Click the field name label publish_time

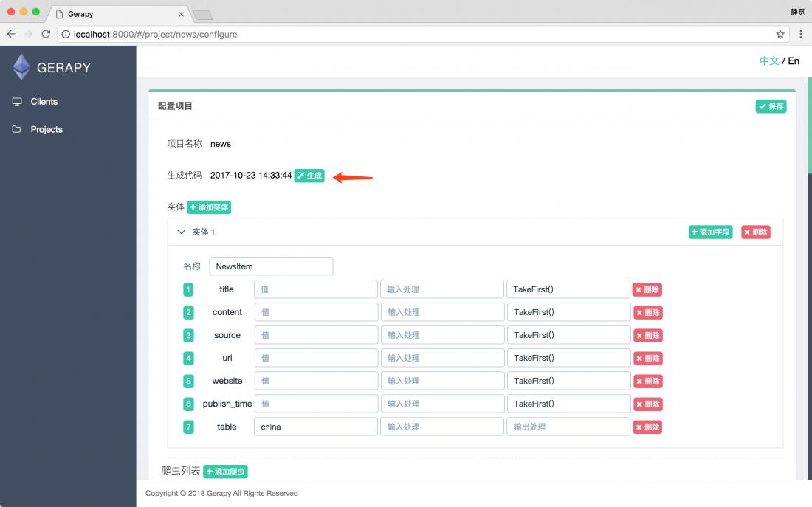(x=227, y=404)
